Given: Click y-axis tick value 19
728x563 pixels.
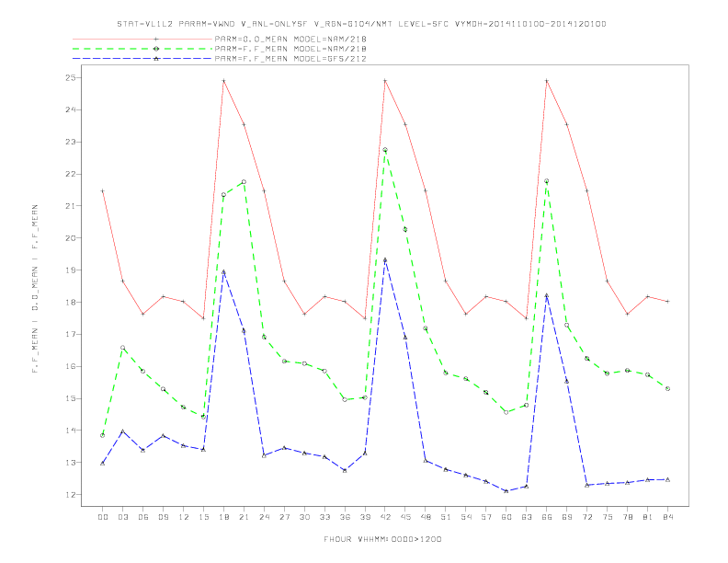Looking at the screenshot, I should tap(71, 270).
